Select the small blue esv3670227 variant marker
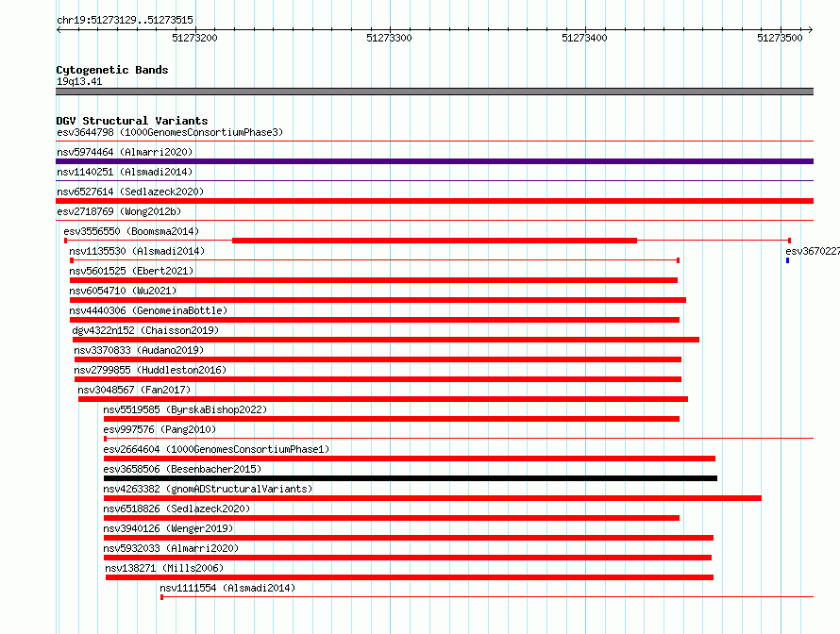Viewport: 840px width, 634px height. pyautogui.click(x=787, y=260)
